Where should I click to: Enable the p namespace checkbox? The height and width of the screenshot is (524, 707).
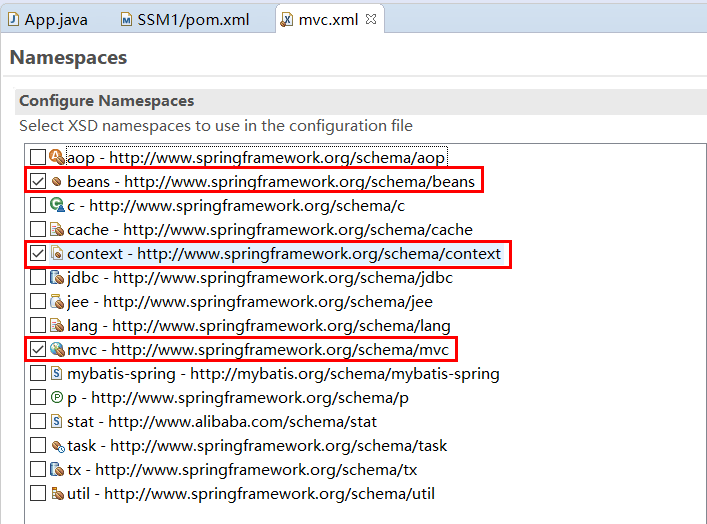point(38,397)
